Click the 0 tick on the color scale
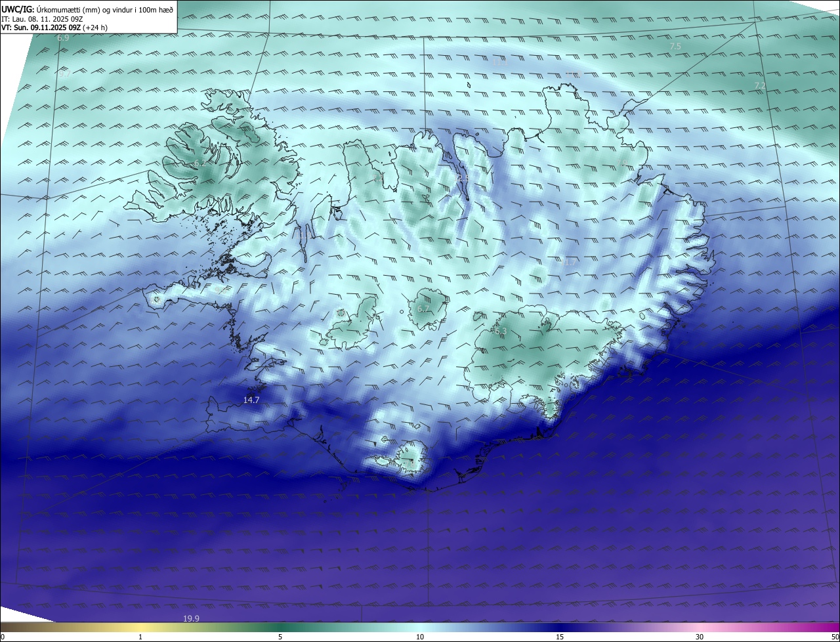The width and height of the screenshot is (840, 642). tap(2, 637)
